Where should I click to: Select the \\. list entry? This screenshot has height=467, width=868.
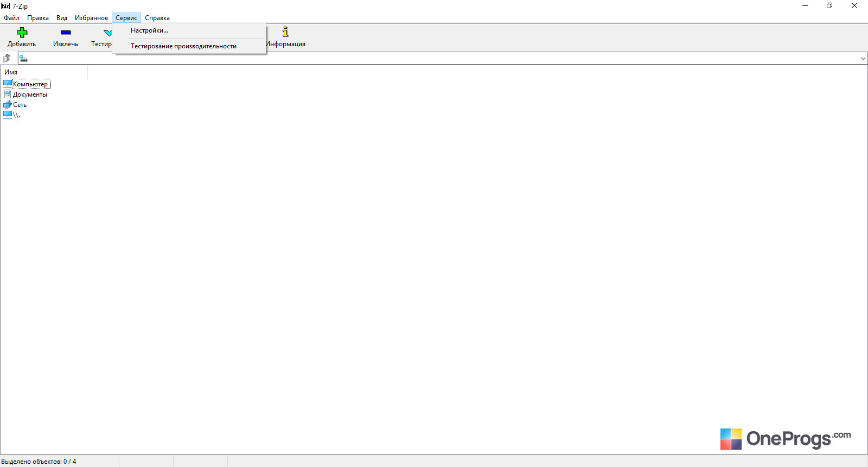tap(16, 115)
